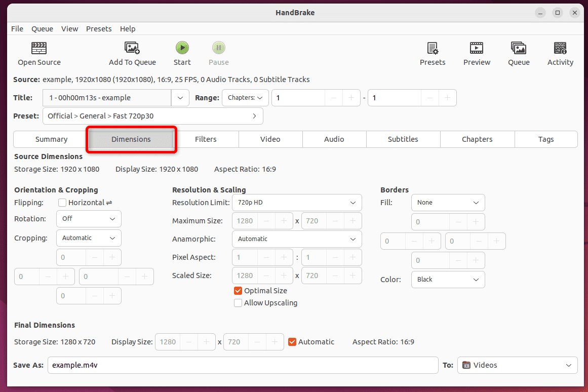
Task: Open the Presets panel icon
Action: 433,48
